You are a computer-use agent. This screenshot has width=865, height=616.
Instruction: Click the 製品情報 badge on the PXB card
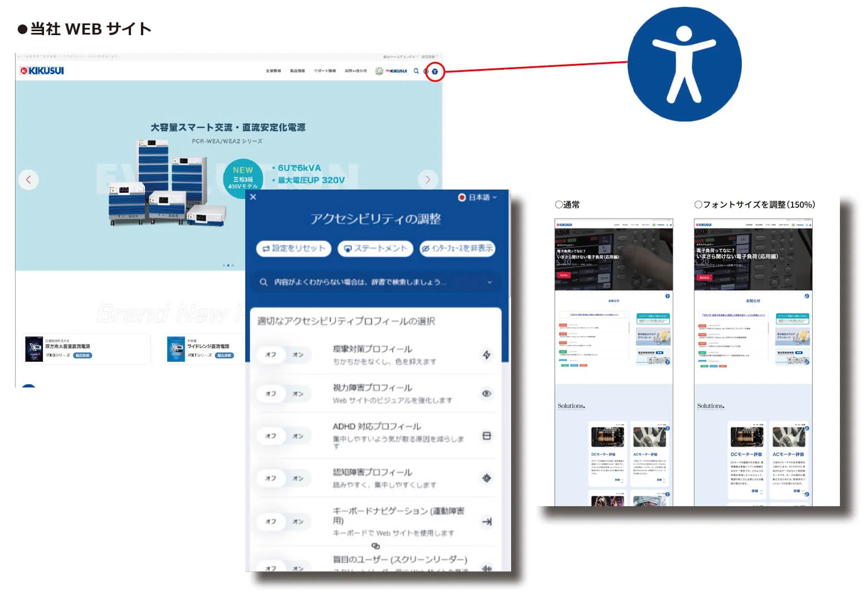click(x=82, y=356)
